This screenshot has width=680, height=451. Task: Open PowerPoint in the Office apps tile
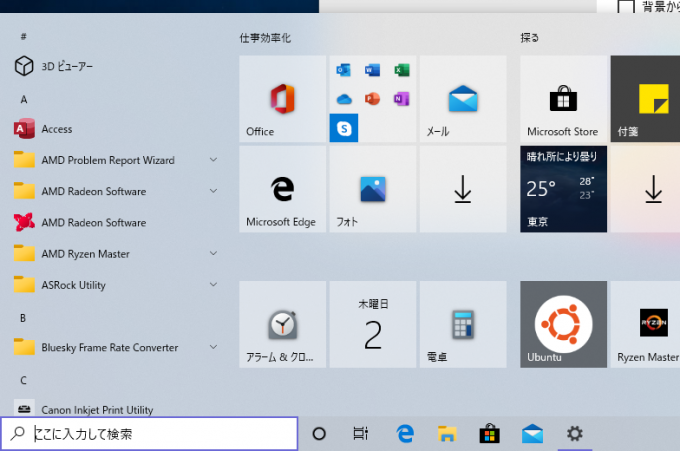(x=373, y=99)
